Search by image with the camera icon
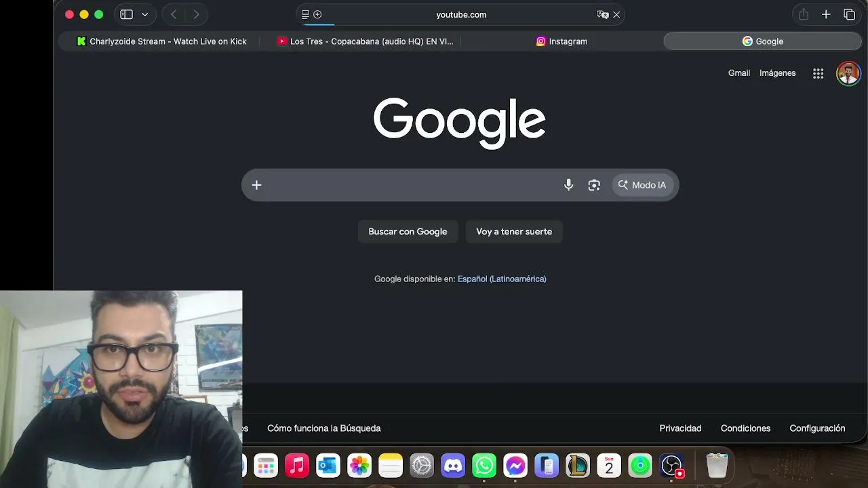 [594, 185]
